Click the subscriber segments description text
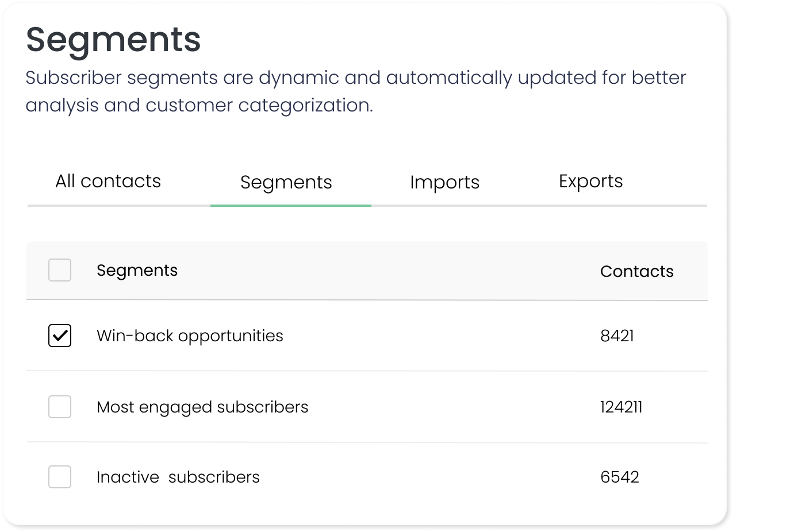Screen dimensions: 798x532 pos(355,91)
